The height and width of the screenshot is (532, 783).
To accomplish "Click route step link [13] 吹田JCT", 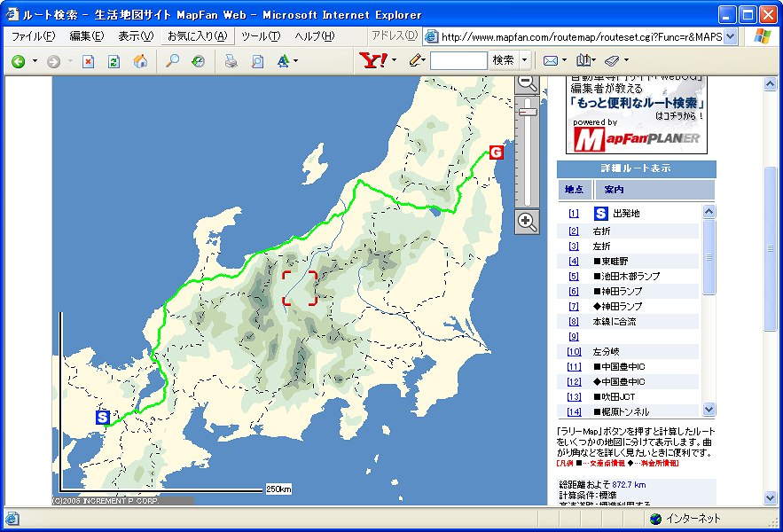I will coord(575,397).
